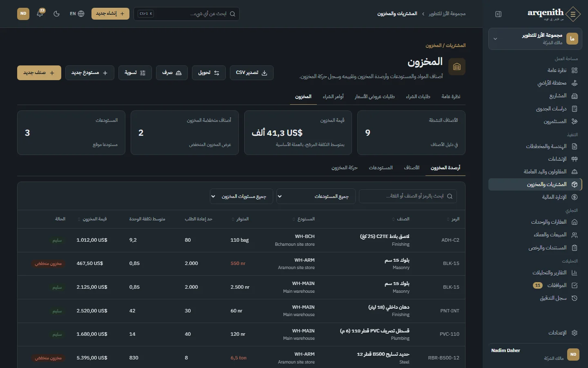This screenshot has width=588, height=368.
Task: Open الهندسة والمخططات sidebar icon
Action: click(x=575, y=146)
